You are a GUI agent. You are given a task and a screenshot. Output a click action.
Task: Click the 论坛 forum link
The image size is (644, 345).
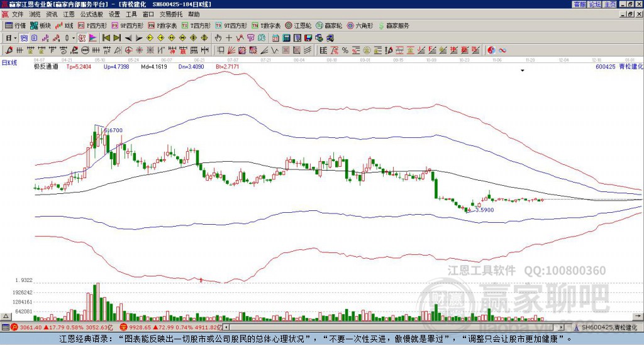point(595,4)
